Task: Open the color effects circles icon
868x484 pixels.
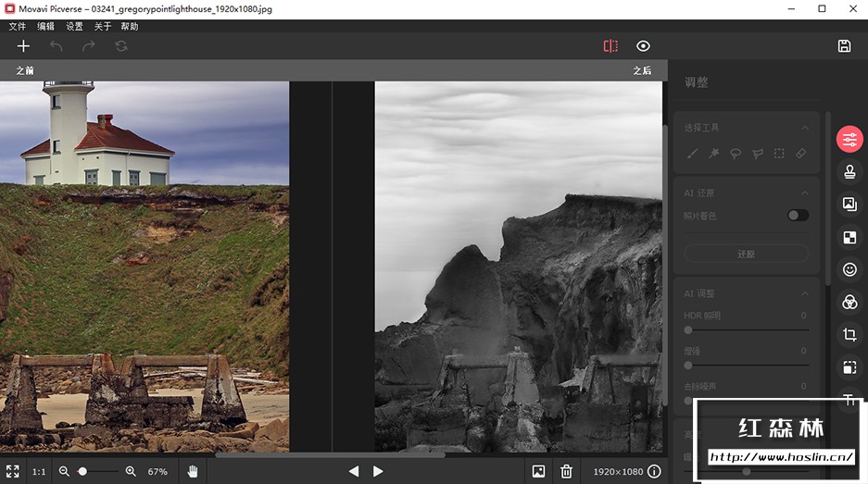Action: (x=849, y=302)
